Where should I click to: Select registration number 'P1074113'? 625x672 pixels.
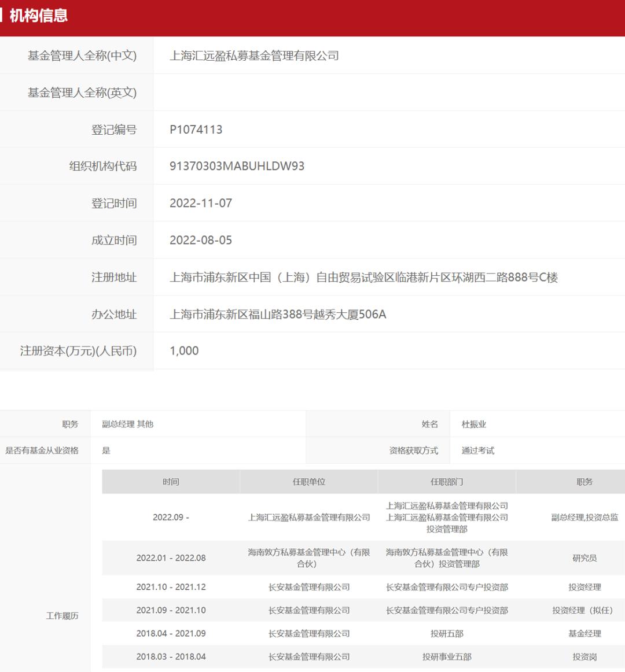[x=196, y=130]
